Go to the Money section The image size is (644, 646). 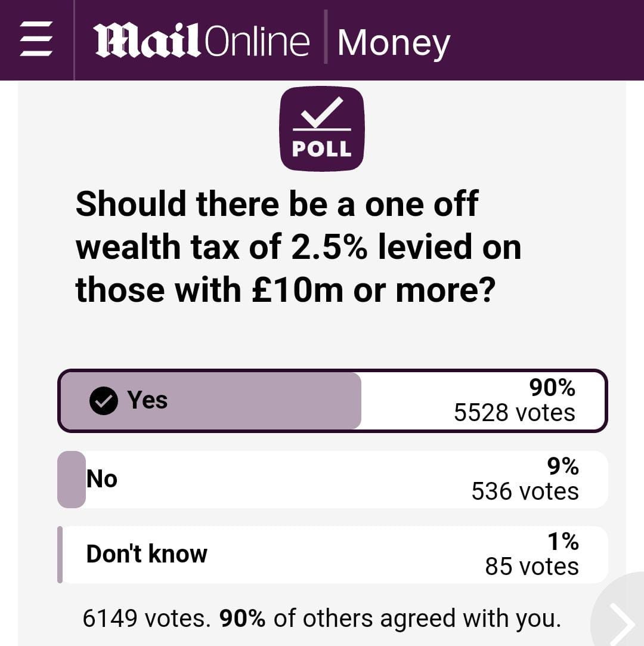[x=394, y=43]
